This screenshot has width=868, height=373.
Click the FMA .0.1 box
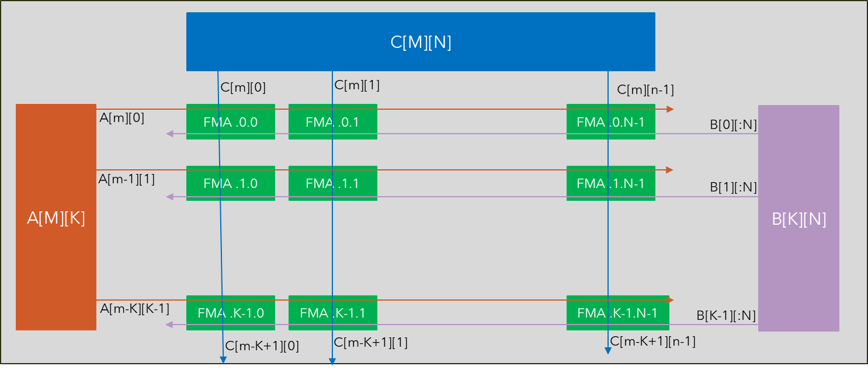pos(333,122)
